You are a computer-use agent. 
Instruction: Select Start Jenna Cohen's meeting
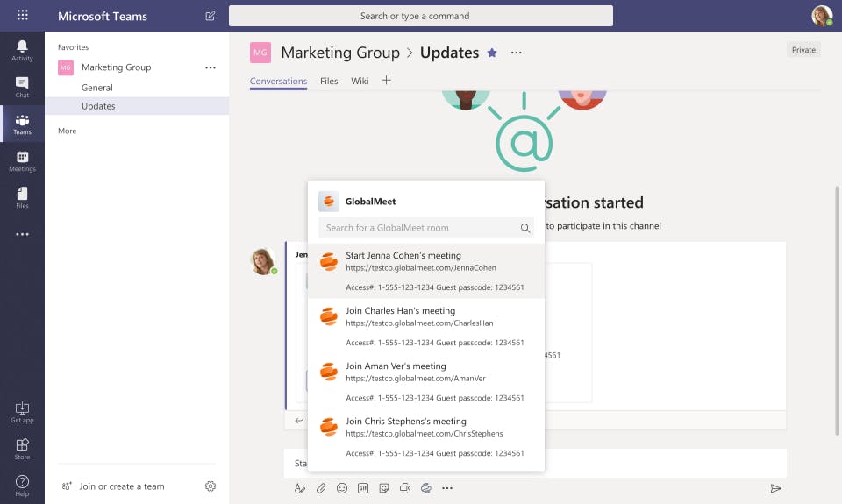[x=426, y=271]
